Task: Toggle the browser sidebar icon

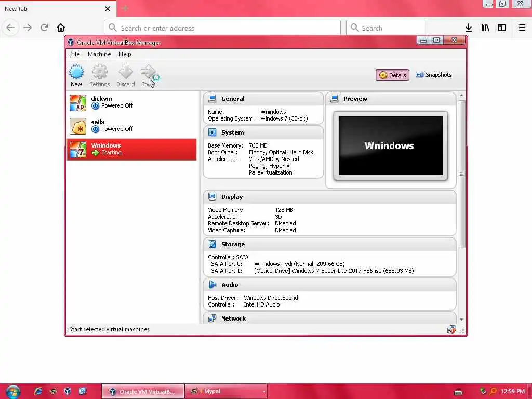Action: (502, 28)
